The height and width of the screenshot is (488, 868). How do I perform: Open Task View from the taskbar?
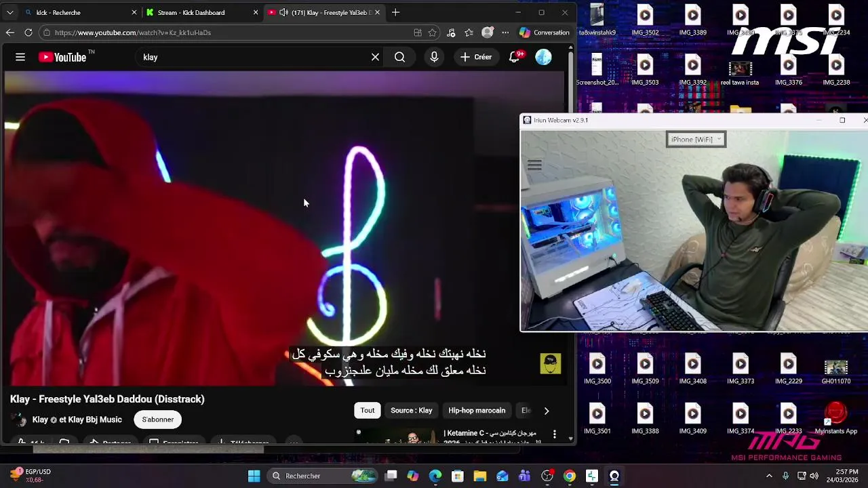pos(391,476)
